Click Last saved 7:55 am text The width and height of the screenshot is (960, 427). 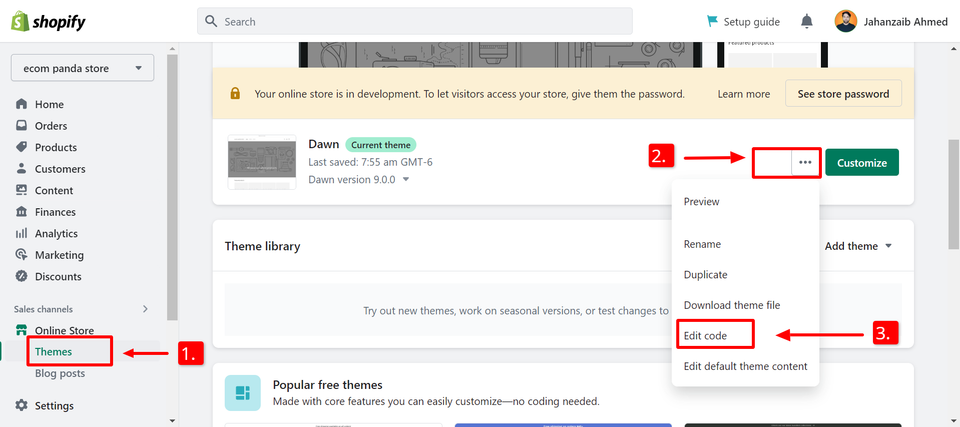pos(370,162)
